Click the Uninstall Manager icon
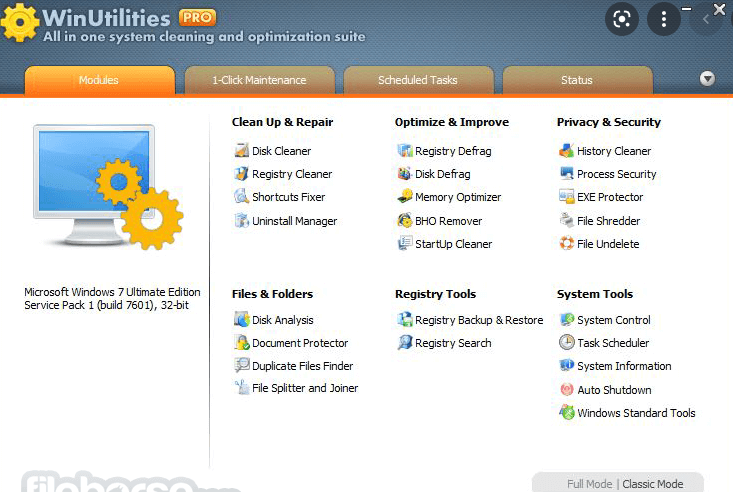Screen dimensions: 733x492 [x=241, y=220]
